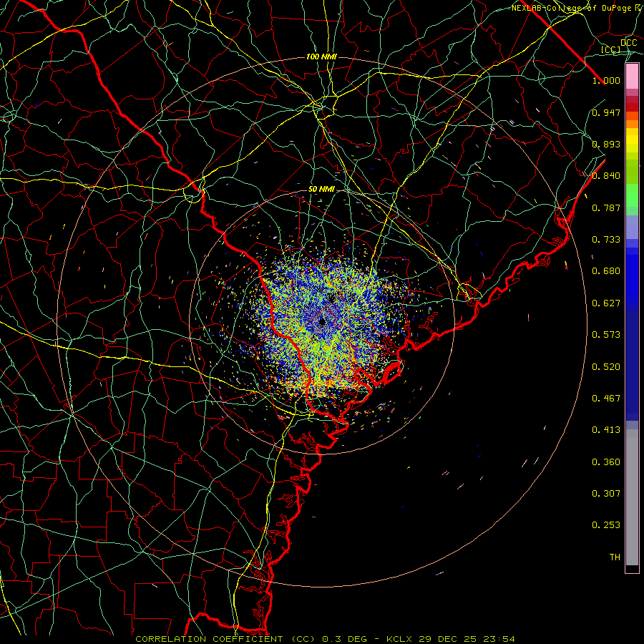Click the 0.627 color scale value
The image size is (644, 644).
(x=606, y=303)
